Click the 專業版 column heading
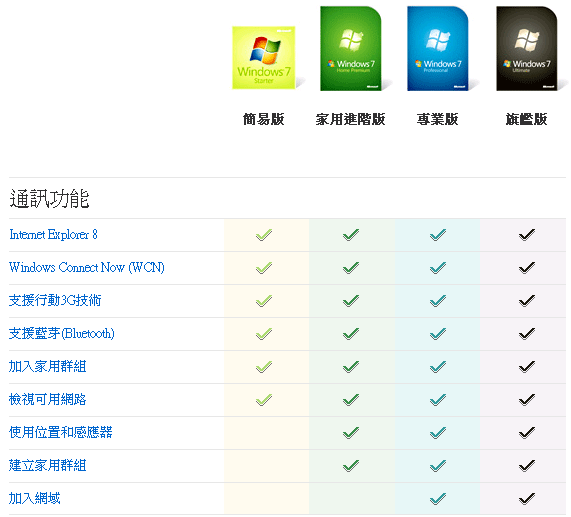Screen dimensions: 571x517 click(x=438, y=119)
